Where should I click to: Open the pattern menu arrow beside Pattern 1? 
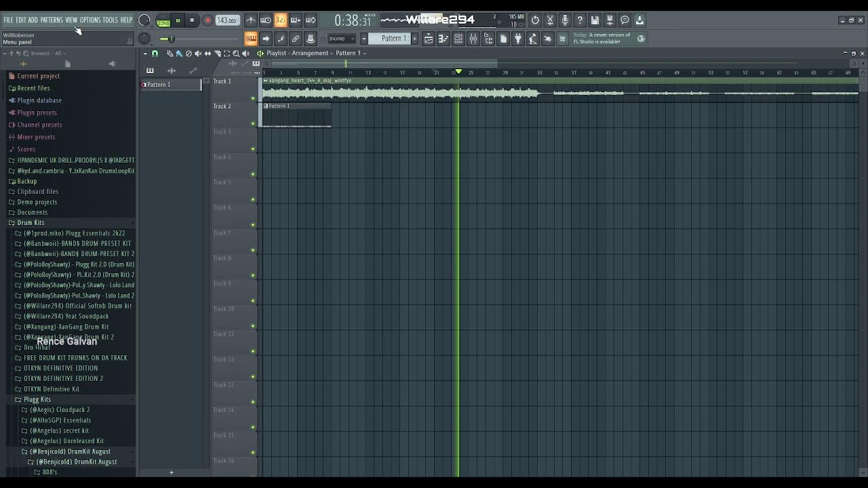[364, 39]
